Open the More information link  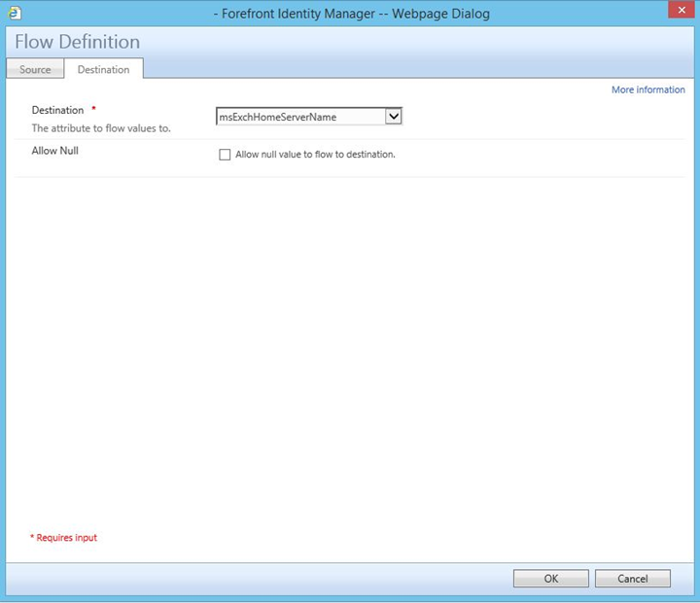click(647, 89)
